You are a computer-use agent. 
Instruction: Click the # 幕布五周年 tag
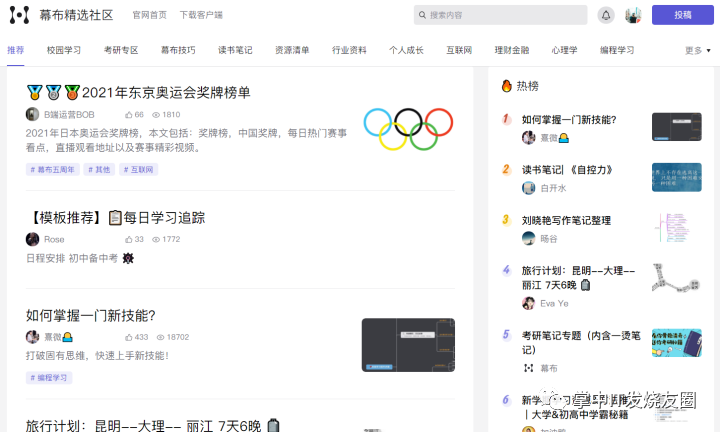[x=53, y=169]
